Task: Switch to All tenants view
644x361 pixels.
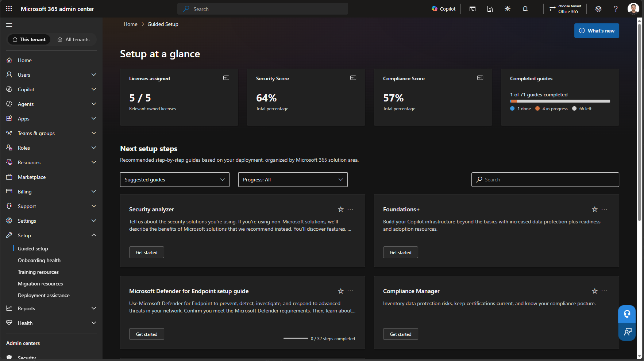Action: click(73, 39)
